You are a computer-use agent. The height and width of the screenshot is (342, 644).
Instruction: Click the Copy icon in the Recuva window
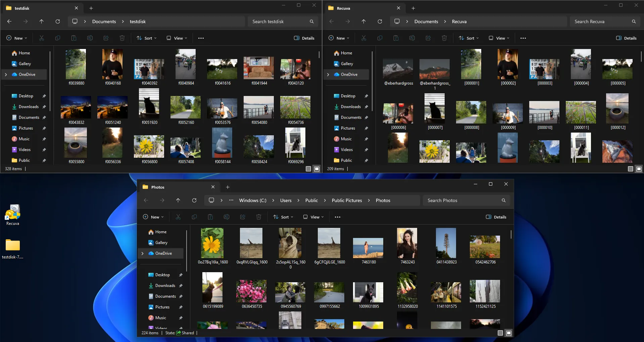[x=380, y=38]
